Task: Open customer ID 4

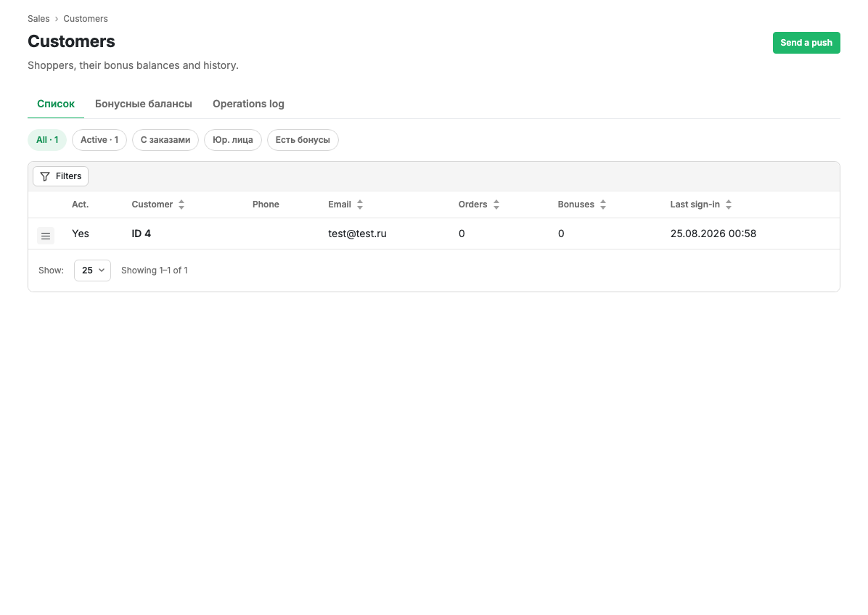Action: (142, 234)
